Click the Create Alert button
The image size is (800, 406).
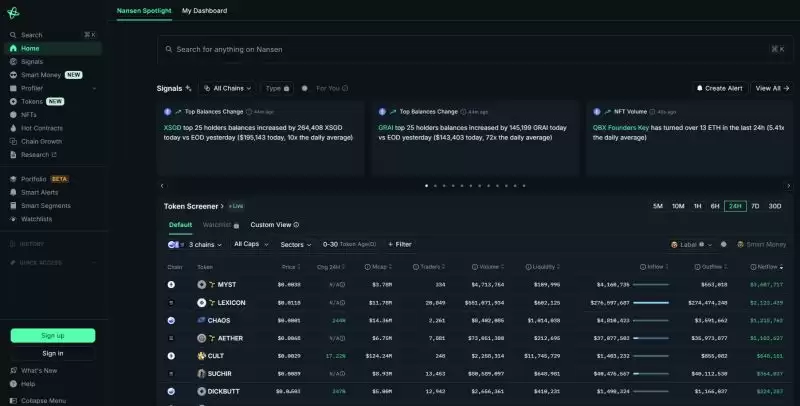click(719, 88)
